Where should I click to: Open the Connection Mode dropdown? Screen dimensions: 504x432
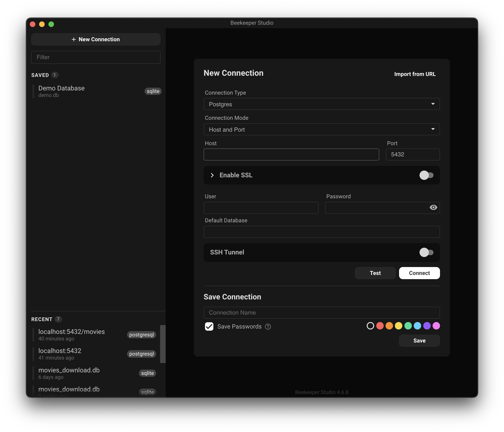(x=322, y=130)
